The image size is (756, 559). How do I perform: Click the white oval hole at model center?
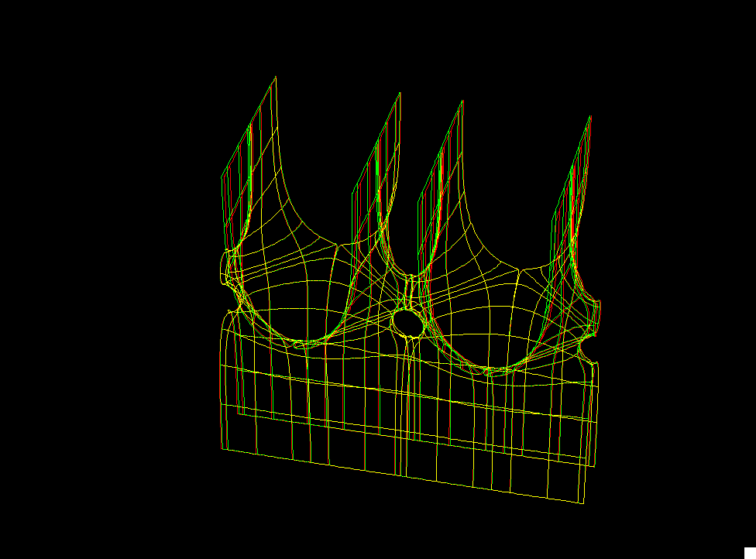click(407, 322)
